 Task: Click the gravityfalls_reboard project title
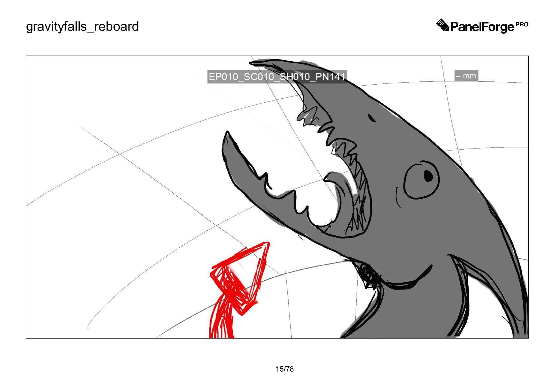82,27
